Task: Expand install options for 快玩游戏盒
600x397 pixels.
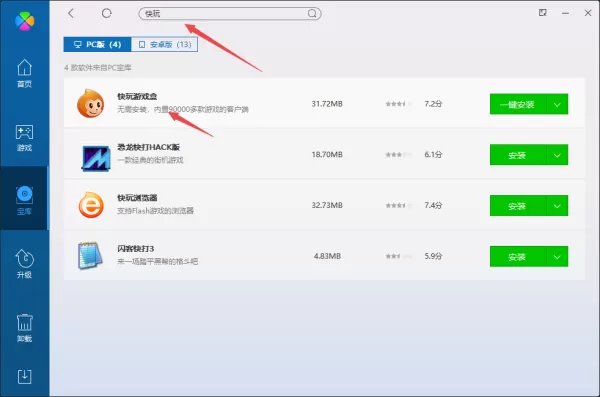Action: (x=557, y=104)
